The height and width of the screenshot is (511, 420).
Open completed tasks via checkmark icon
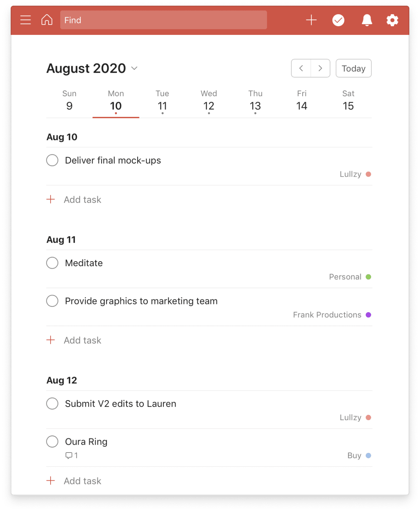[338, 20]
